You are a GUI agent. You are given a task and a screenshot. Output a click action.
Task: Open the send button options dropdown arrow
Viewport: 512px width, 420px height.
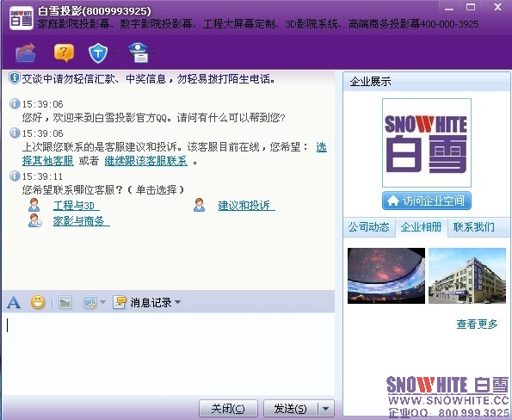click(326, 408)
